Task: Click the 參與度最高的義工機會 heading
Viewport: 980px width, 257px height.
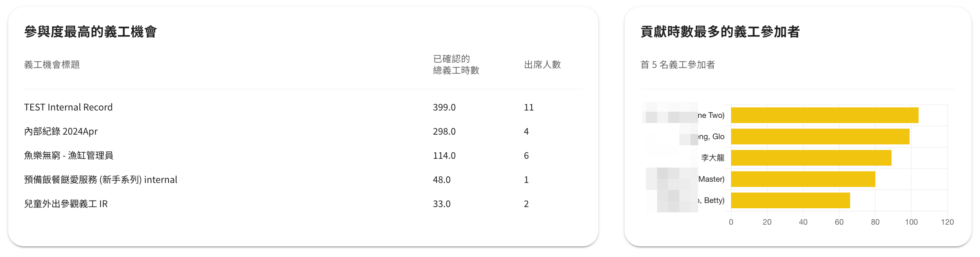Action: (x=90, y=32)
